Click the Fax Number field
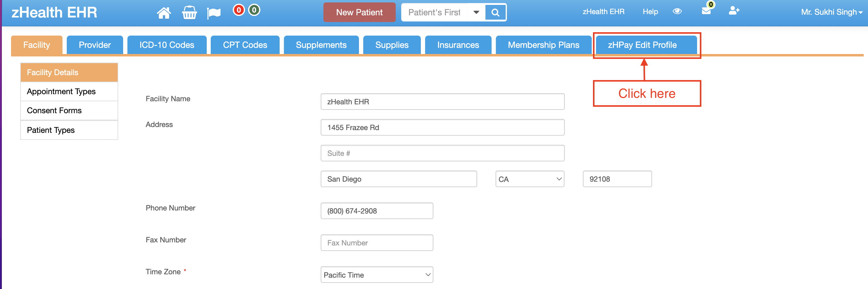Image resolution: width=868 pixels, height=289 pixels. pos(377,243)
